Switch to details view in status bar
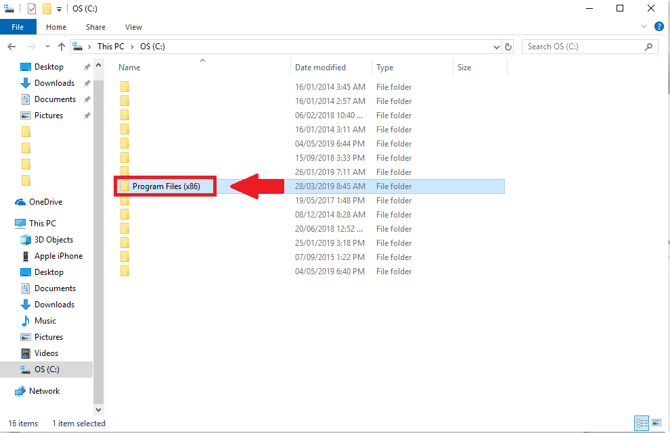The width and height of the screenshot is (670, 433). coord(642,423)
